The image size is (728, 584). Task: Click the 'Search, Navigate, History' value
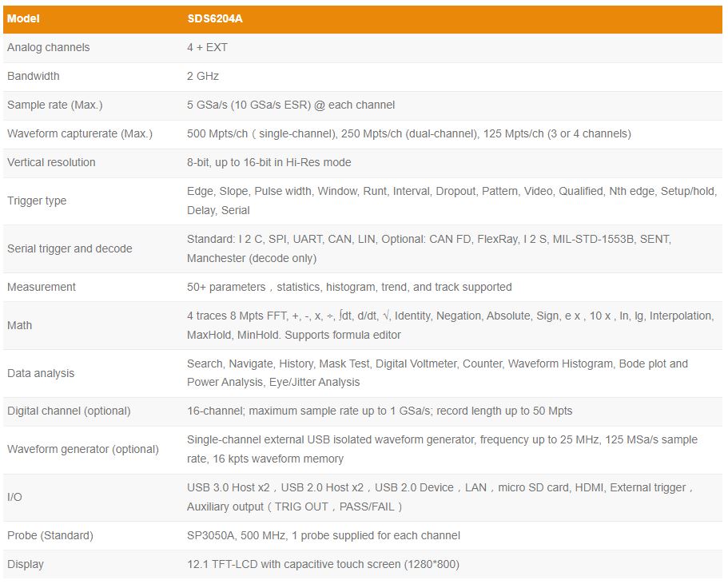coord(437,373)
